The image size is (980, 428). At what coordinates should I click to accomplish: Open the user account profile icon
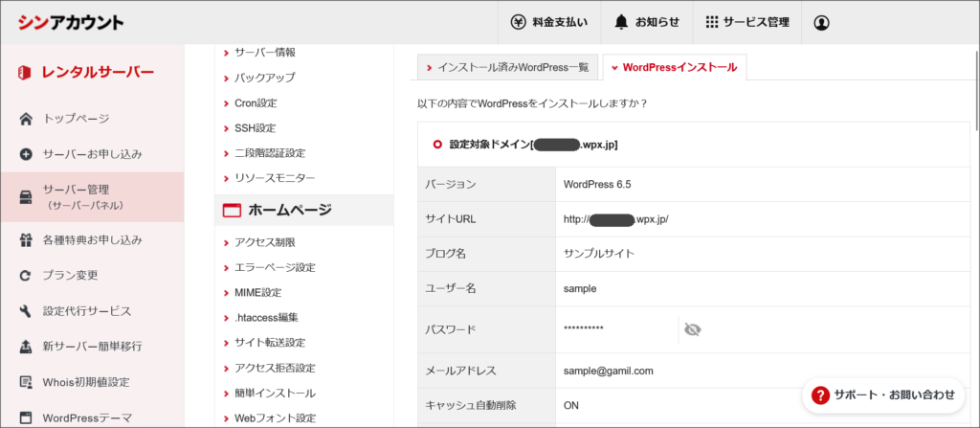(821, 23)
